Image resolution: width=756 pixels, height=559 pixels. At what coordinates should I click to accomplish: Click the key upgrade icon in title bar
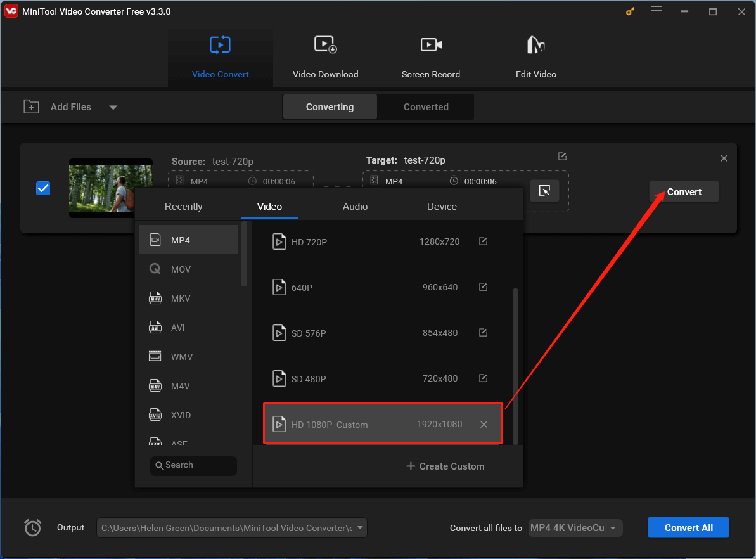[630, 11]
